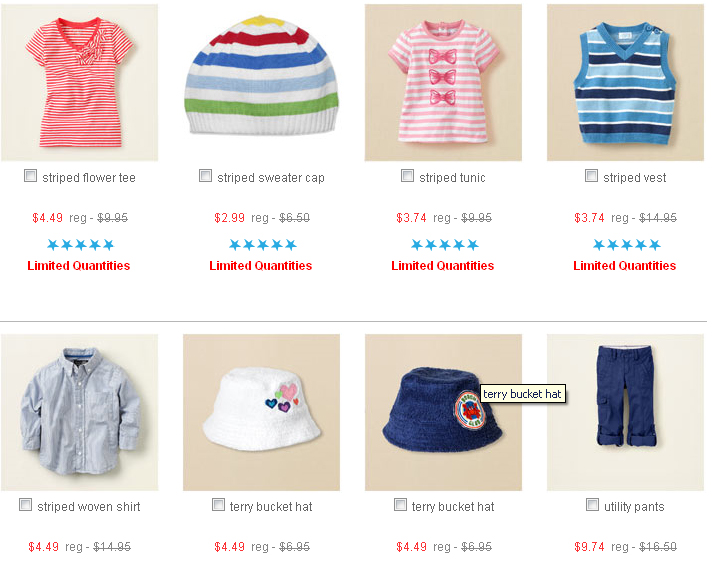This screenshot has height=569, width=713.
Task: Enable the striped vest checkbox
Action: click(592, 176)
